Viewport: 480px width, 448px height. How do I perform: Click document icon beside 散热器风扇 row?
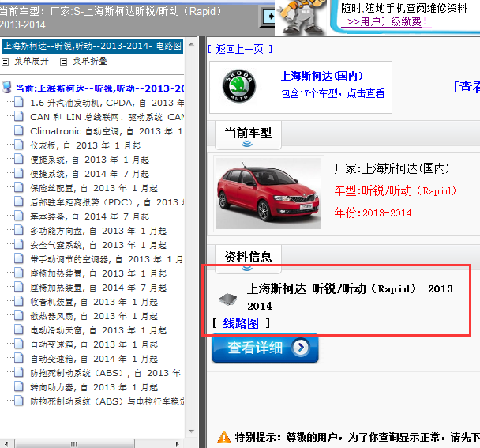click(x=19, y=314)
